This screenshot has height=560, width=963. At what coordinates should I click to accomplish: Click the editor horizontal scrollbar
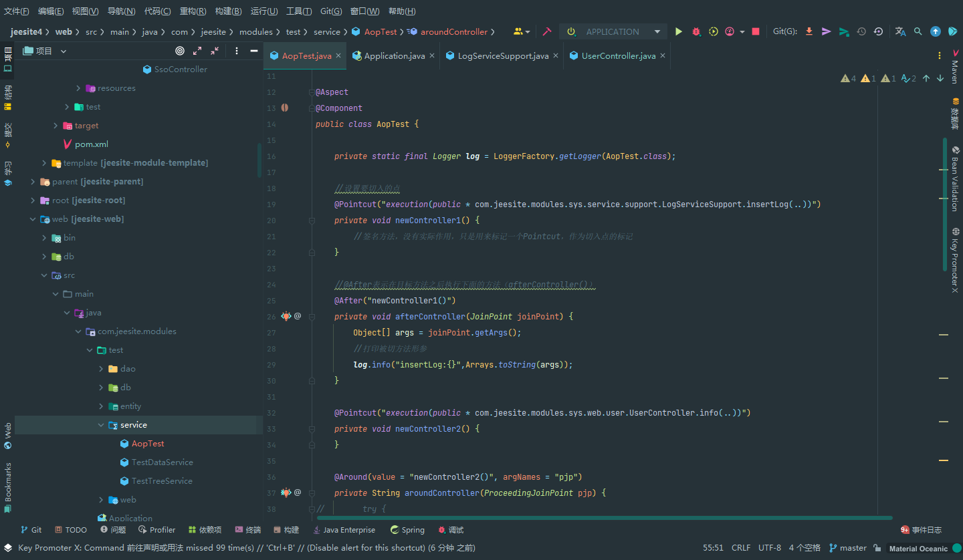(x=605, y=517)
